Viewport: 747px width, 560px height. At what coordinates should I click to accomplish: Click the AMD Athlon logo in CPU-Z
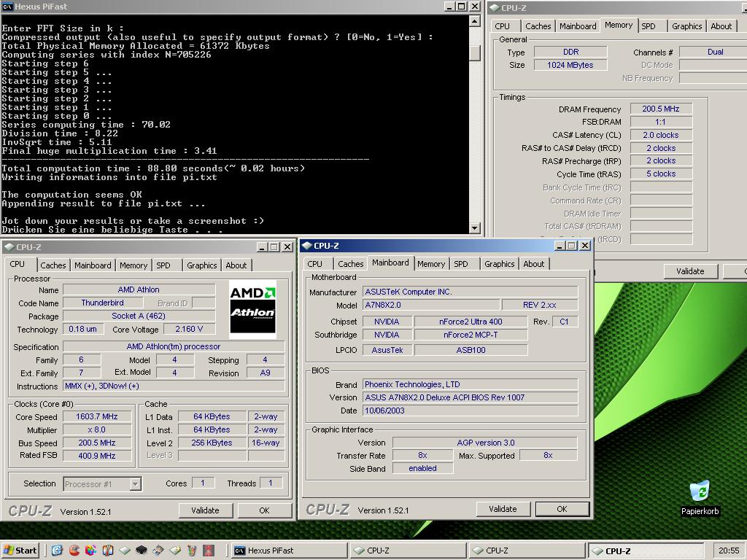(x=252, y=309)
